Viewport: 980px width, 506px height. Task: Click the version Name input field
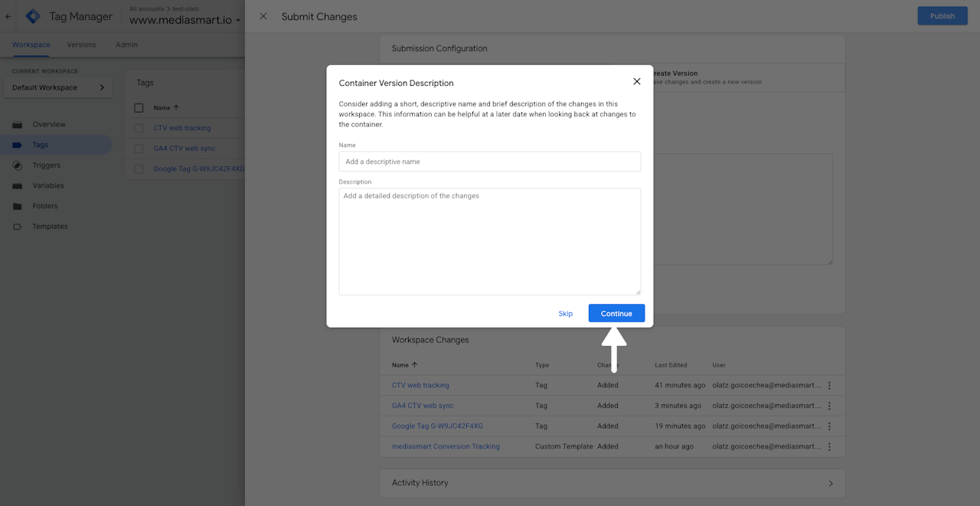pos(489,162)
